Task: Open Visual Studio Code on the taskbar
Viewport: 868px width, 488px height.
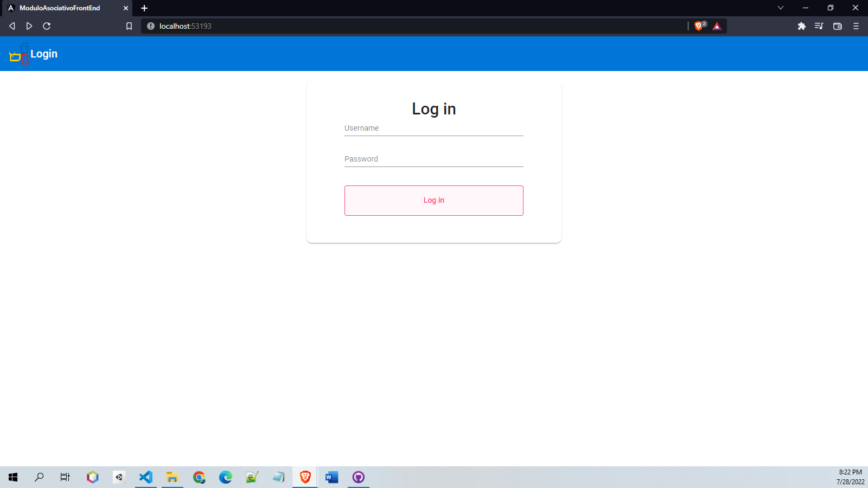Action: 146,477
